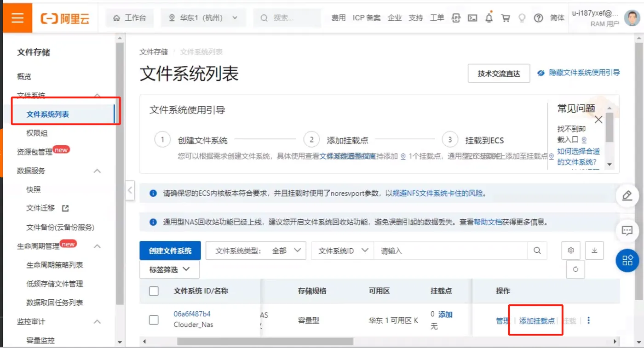This screenshot has height=348, width=644.
Task: Open the shopping cart icon
Action: click(506, 18)
